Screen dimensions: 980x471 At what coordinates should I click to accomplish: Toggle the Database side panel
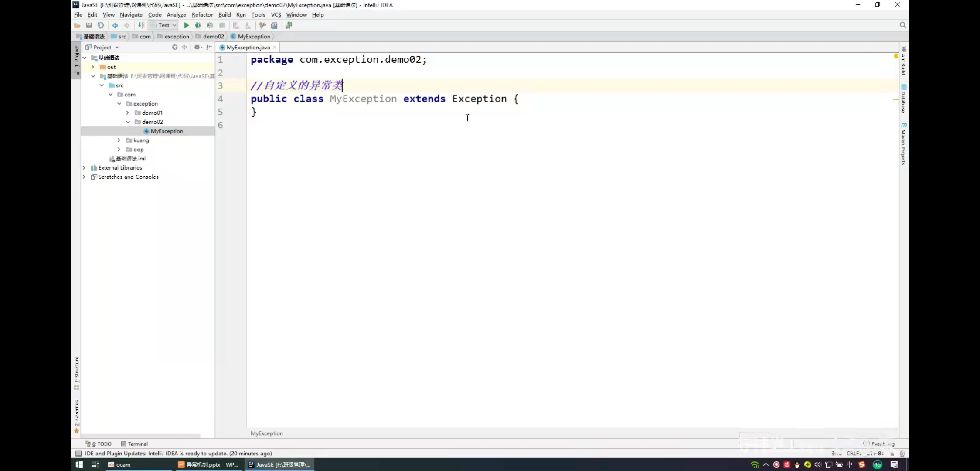tap(903, 99)
